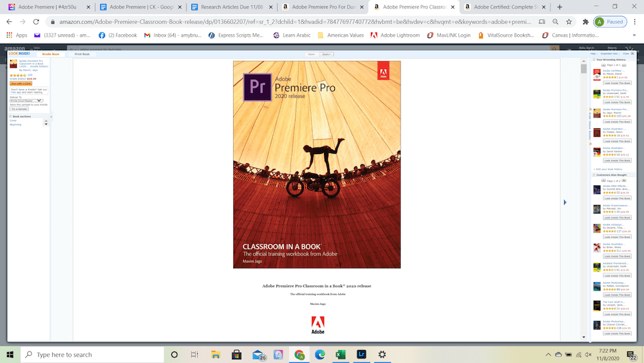The width and height of the screenshot is (644, 363).
Task: Open Settings gear on the taskbar
Action: click(x=382, y=355)
